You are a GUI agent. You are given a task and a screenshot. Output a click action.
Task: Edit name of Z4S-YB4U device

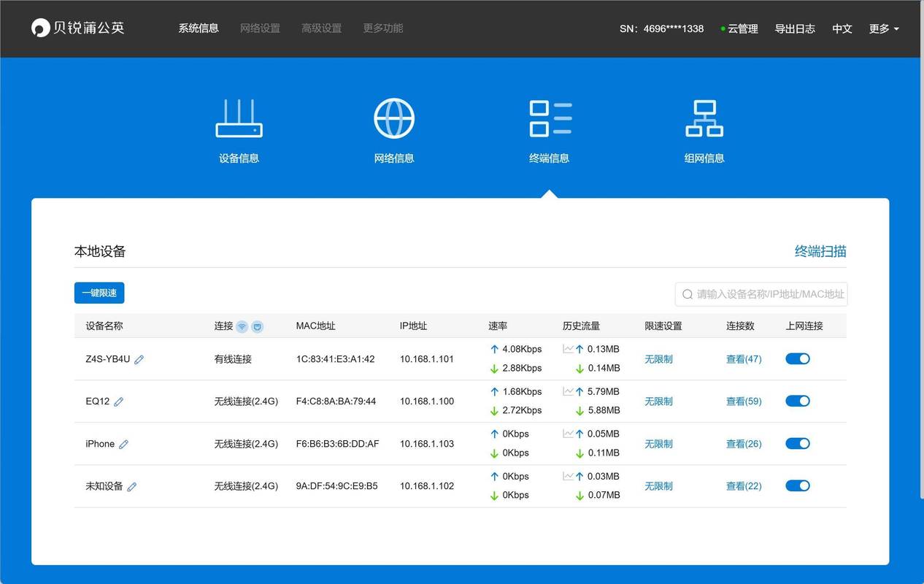139,359
